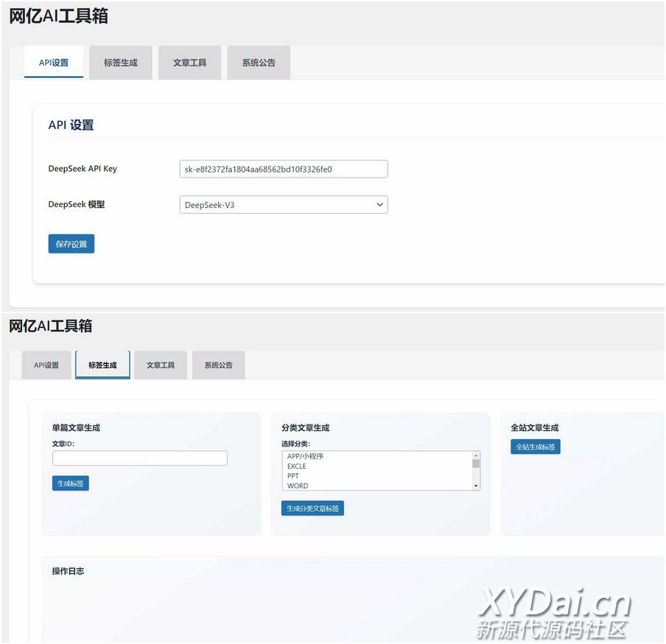Select APP/小程序 in the category list
Viewport: 666px width, 644px height.
(x=305, y=456)
